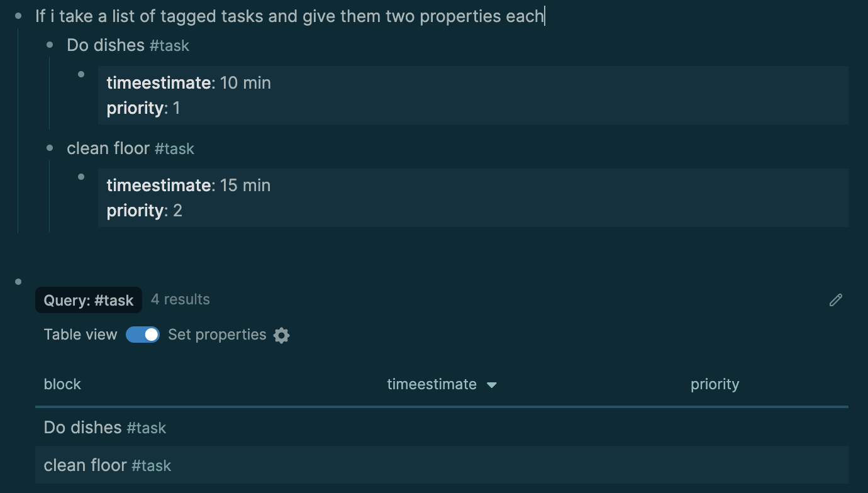
Task: Click the bullet on Do dishes property block
Action: pos(81,74)
